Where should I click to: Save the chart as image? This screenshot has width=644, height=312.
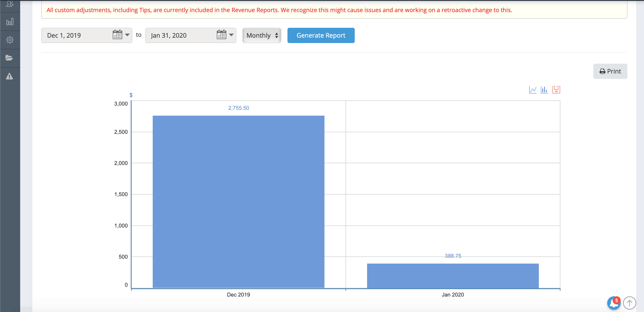pos(556,90)
